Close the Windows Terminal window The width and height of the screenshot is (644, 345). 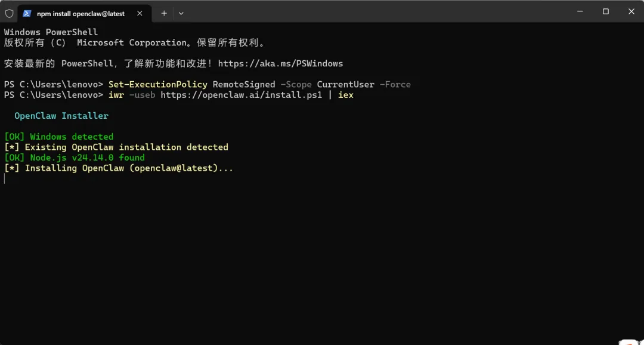tap(631, 11)
